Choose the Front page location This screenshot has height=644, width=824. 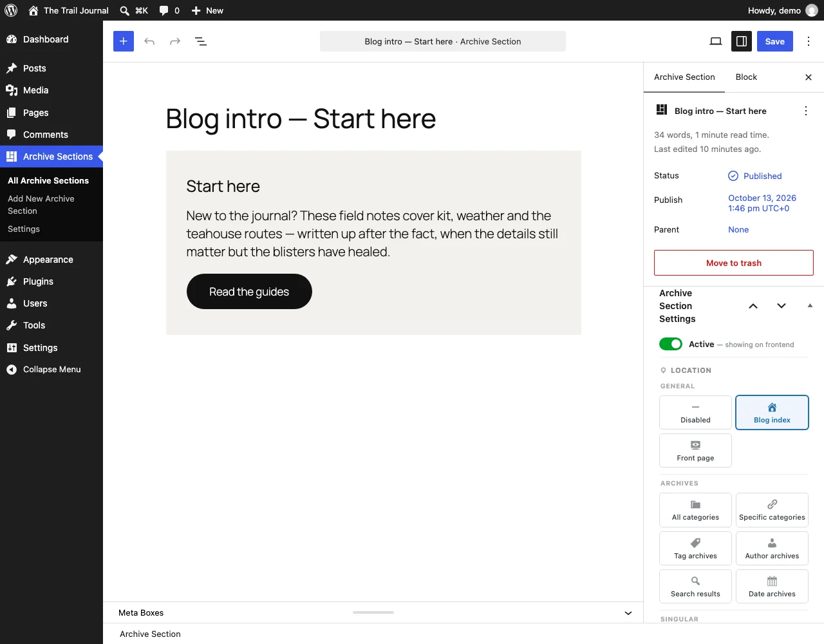point(695,450)
